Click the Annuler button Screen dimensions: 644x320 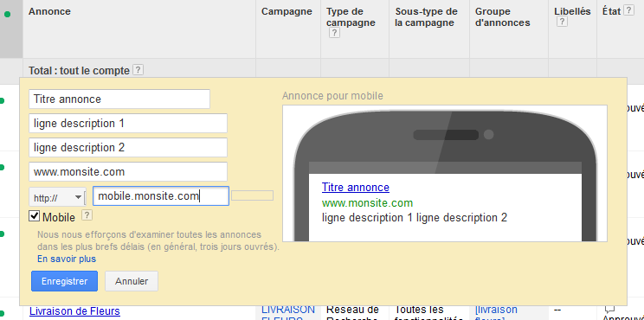[132, 281]
